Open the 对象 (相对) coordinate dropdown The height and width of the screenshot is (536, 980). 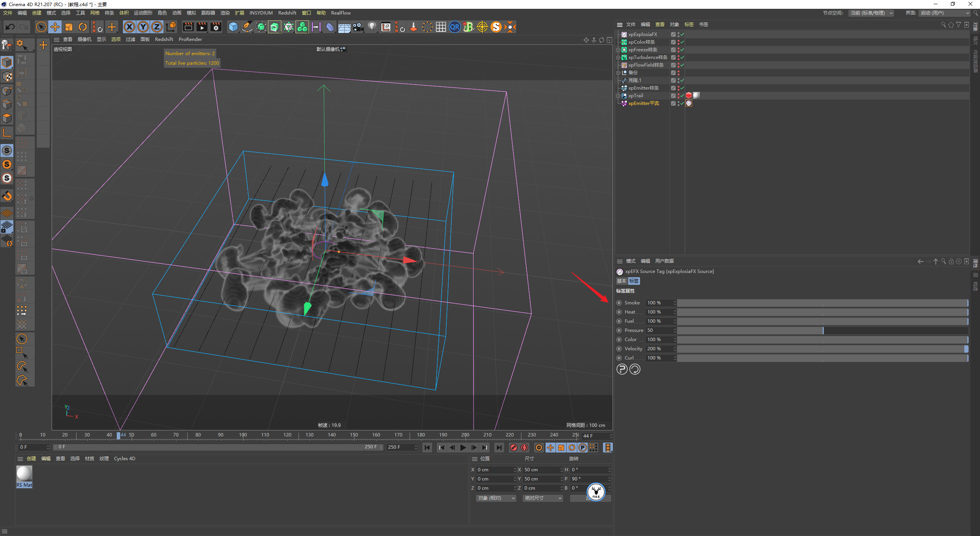496,498
